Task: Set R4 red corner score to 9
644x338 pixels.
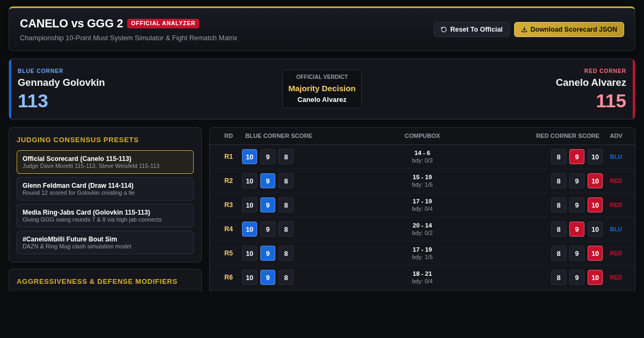Action: pos(577,229)
